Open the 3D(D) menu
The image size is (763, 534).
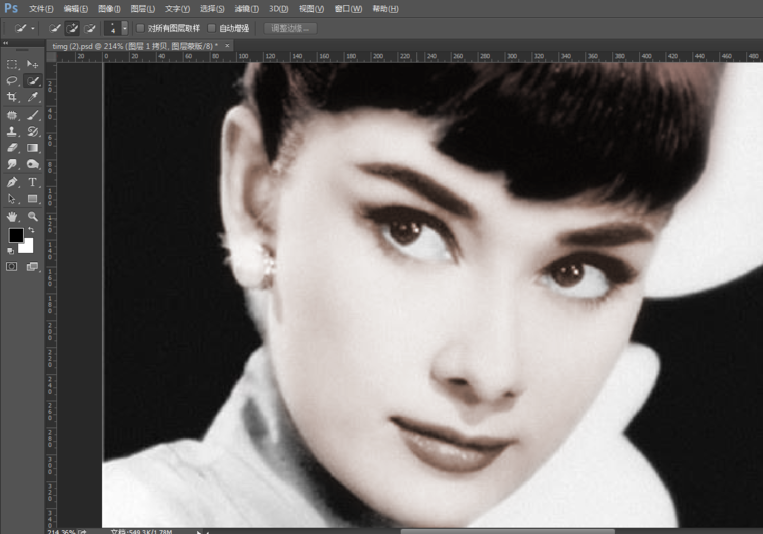[x=279, y=9]
